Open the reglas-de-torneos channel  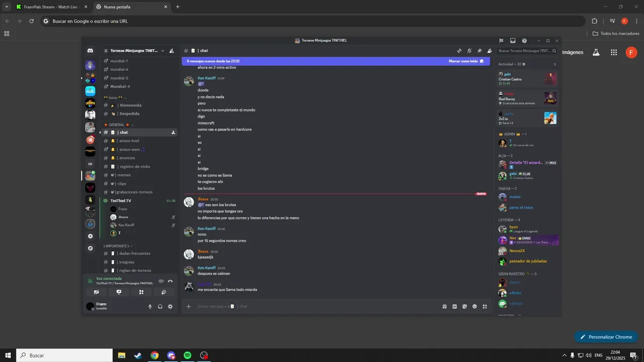click(139, 270)
